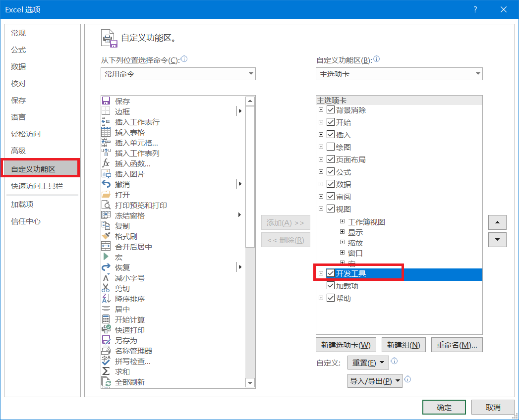
Task: Select the 格式刷 format painter icon
Action: [x=106, y=236]
